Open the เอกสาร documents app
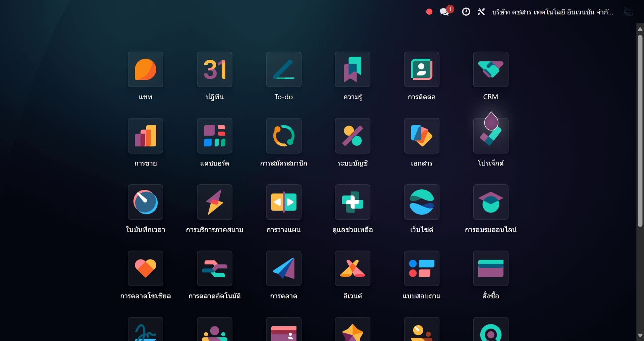The image size is (644, 341). [x=421, y=136]
